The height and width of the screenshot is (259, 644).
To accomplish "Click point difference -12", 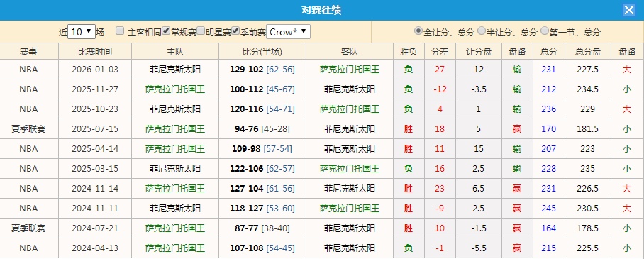I will (440, 89).
